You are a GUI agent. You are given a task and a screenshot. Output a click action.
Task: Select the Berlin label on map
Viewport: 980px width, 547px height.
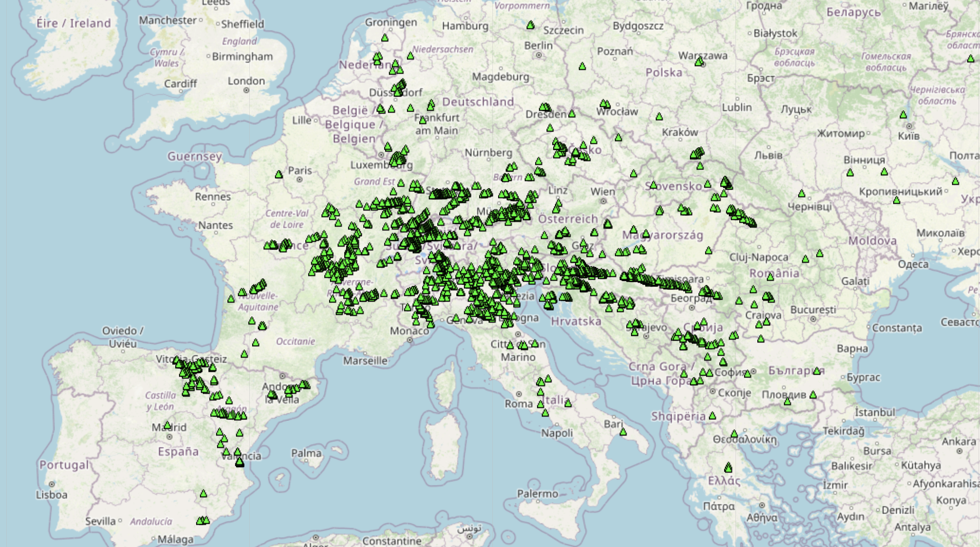pyautogui.click(x=538, y=45)
